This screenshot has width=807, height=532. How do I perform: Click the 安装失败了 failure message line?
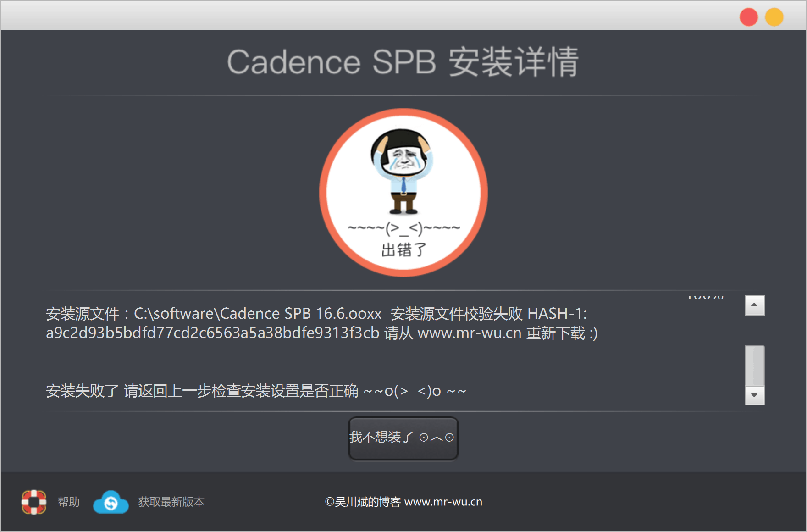tap(256, 391)
